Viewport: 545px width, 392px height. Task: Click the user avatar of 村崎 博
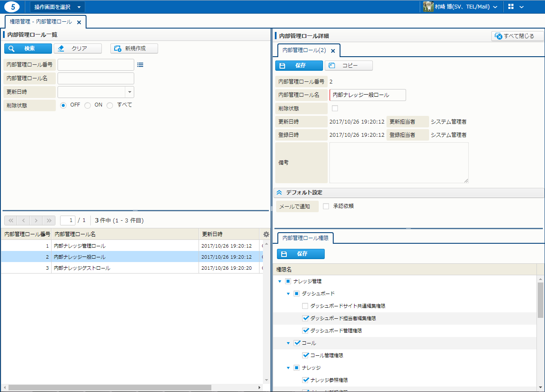[x=428, y=7]
